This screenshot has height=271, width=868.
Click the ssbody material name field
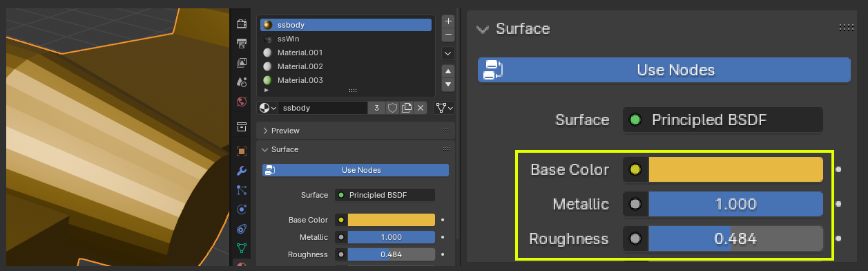[x=323, y=108]
